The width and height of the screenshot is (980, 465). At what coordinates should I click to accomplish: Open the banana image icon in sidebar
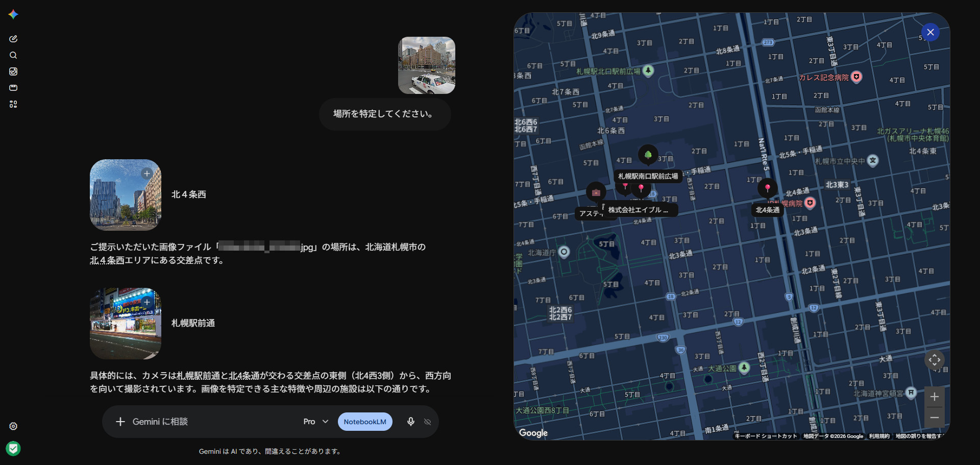point(13,71)
